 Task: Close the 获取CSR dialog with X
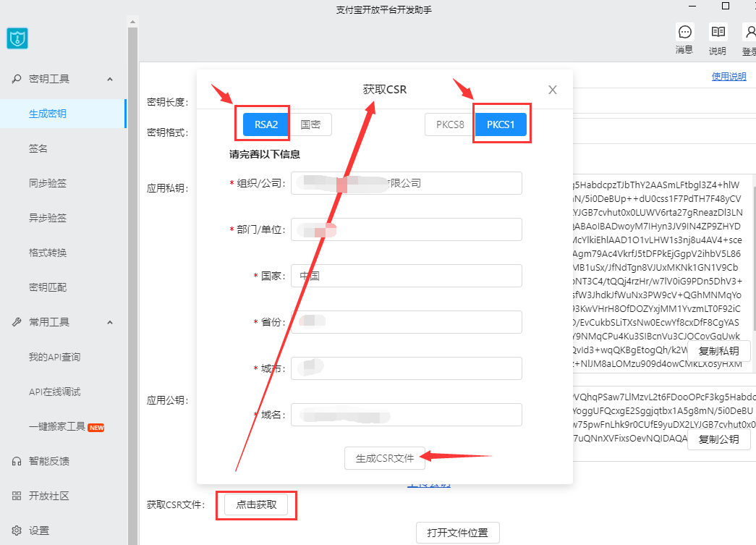click(x=553, y=90)
